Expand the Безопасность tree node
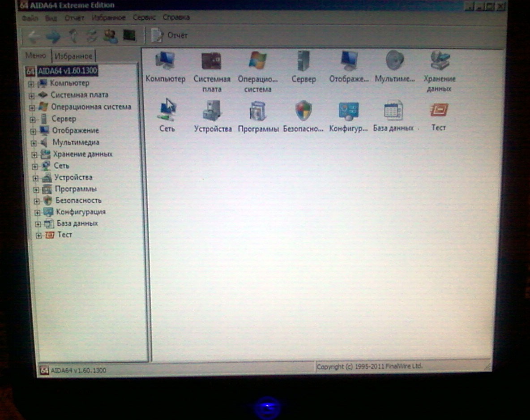 (x=37, y=201)
